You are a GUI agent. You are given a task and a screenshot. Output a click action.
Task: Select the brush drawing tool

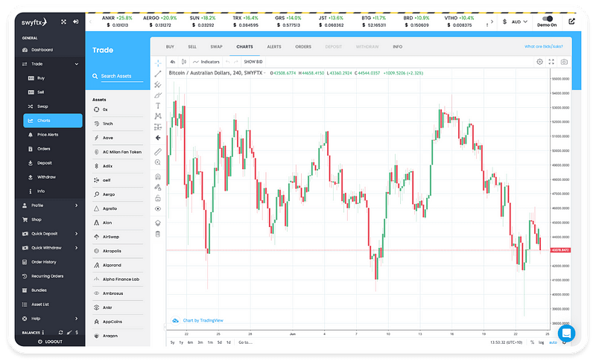pyautogui.click(x=158, y=95)
